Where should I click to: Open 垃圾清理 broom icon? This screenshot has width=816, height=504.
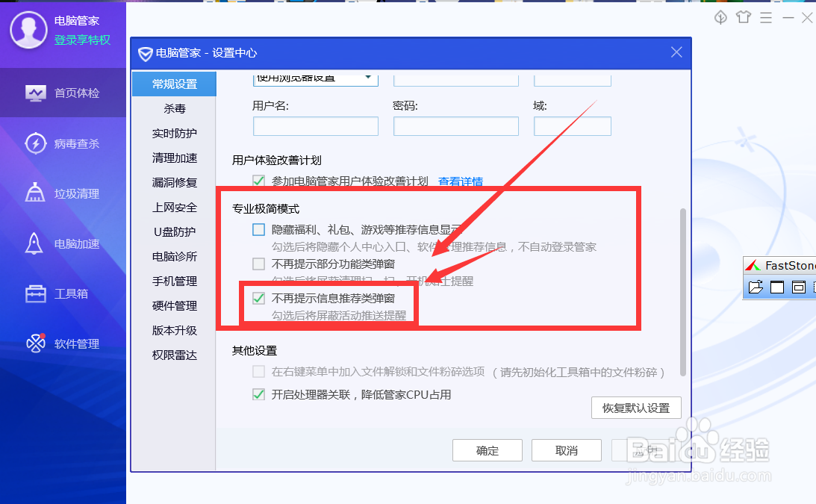coord(35,193)
